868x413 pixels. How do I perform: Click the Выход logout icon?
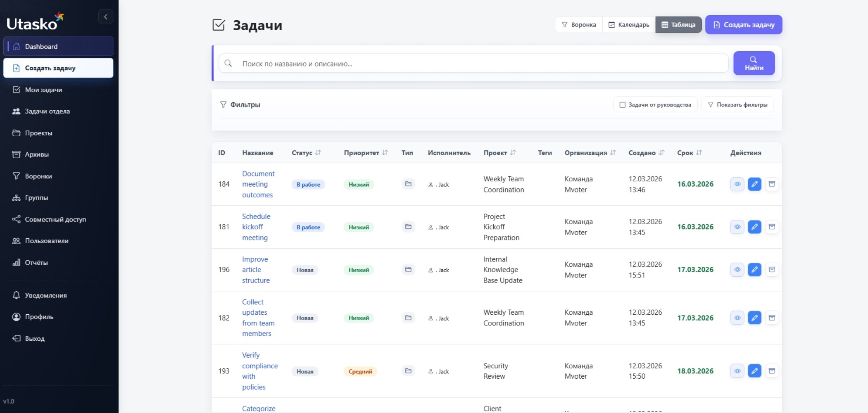click(17, 338)
